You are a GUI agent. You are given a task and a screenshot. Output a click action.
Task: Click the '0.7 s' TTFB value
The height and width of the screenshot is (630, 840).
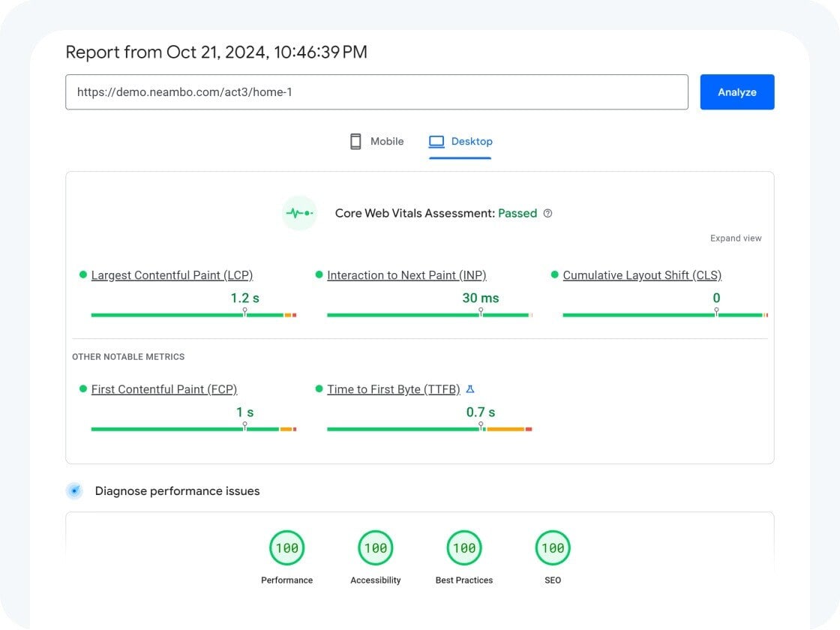[x=481, y=412]
